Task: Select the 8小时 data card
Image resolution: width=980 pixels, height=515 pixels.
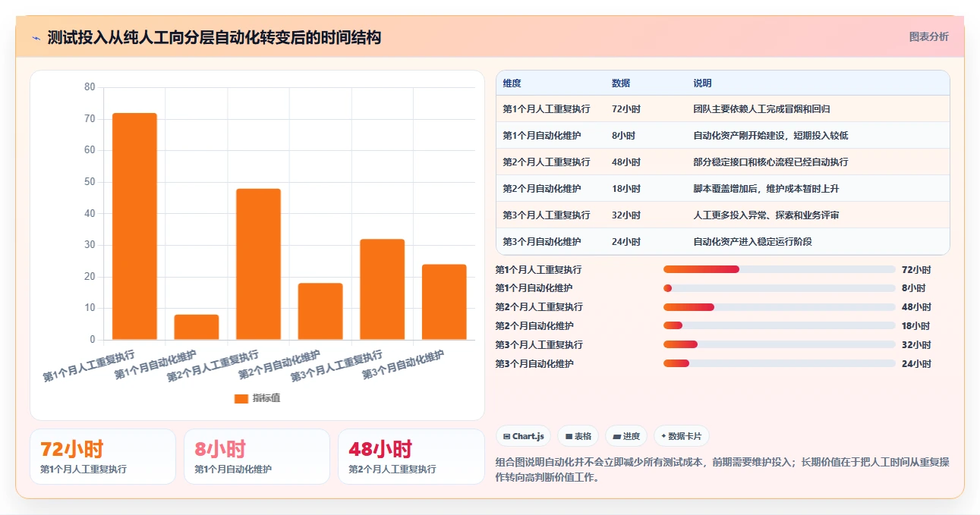Action: (257, 457)
